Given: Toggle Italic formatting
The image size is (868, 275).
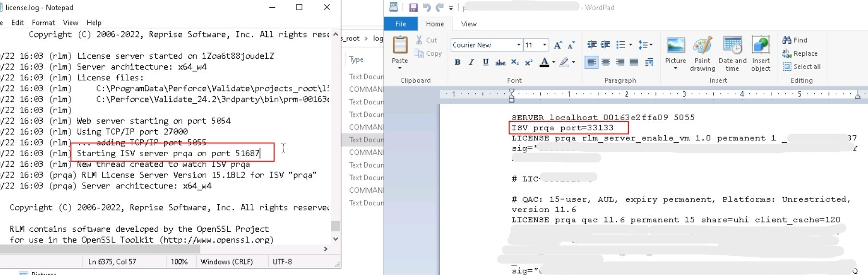Looking at the screenshot, I should (471, 62).
